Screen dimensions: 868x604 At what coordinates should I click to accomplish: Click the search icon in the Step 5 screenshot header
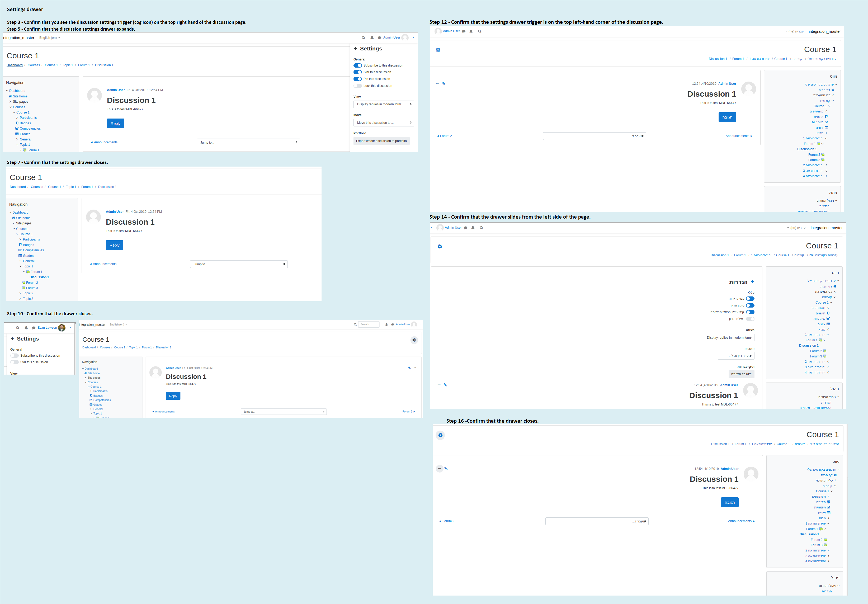[363, 38]
